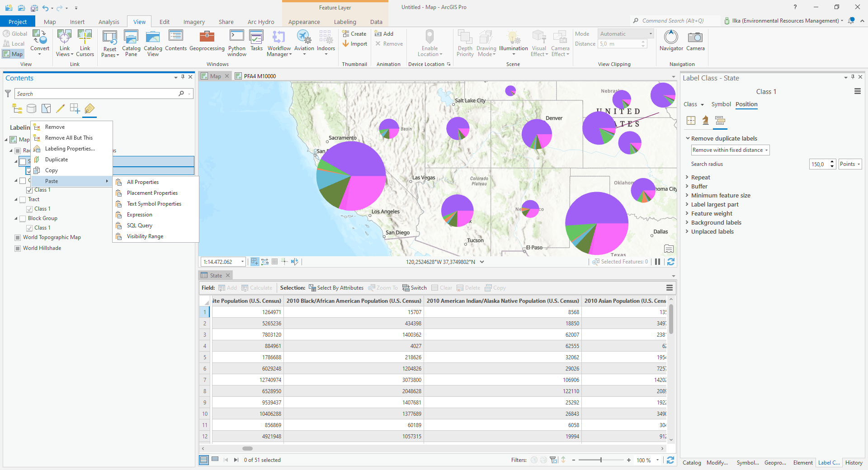The height and width of the screenshot is (470, 868).
Task: Open the map scale dropdown
Action: click(x=242, y=262)
